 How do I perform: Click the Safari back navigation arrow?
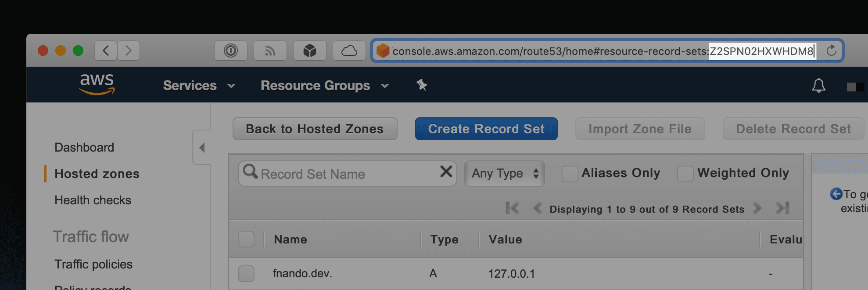pos(106,51)
